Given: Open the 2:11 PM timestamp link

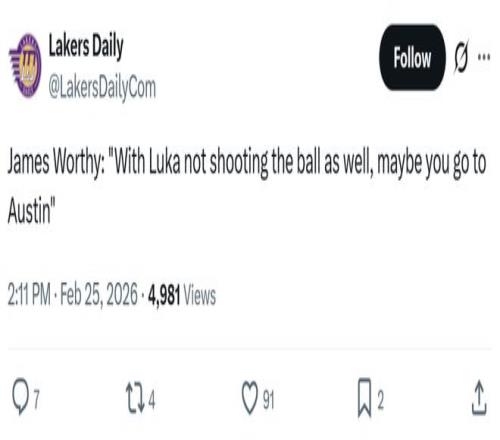Looking at the screenshot, I should click(x=29, y=295).
